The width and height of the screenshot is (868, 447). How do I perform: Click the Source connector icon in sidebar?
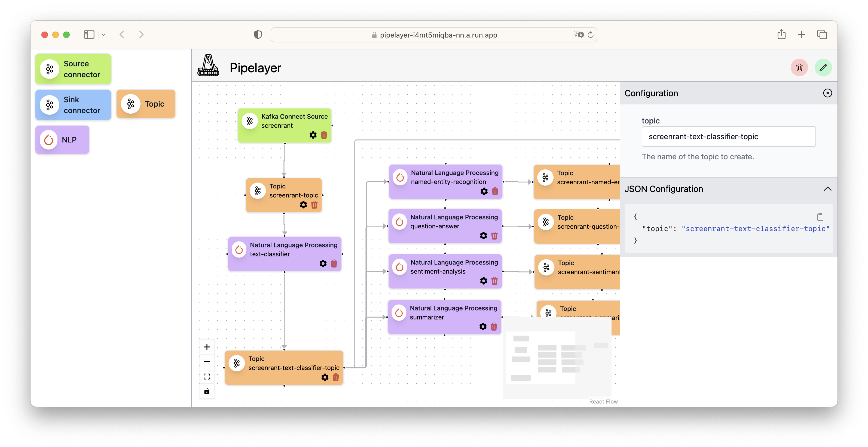[x=50, y=69]
